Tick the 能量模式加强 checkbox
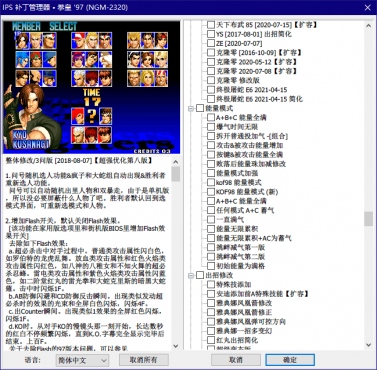 coord(211,173)
